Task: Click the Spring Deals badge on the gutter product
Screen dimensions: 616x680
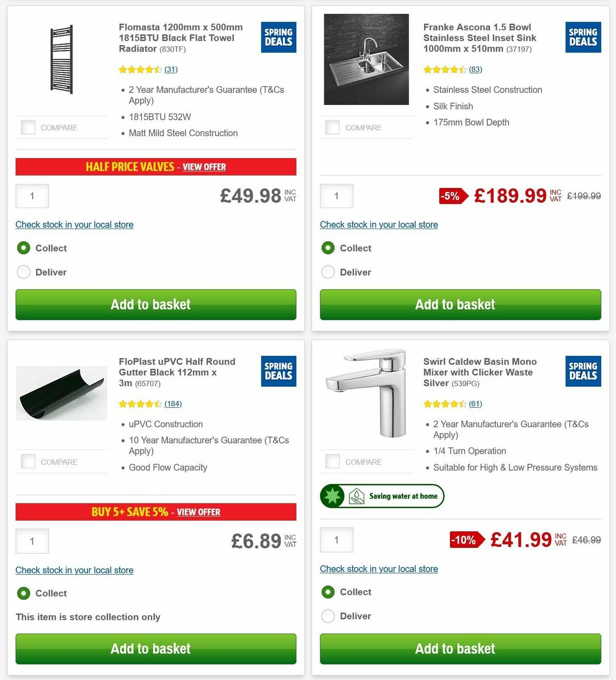Action: pos(278,371)
